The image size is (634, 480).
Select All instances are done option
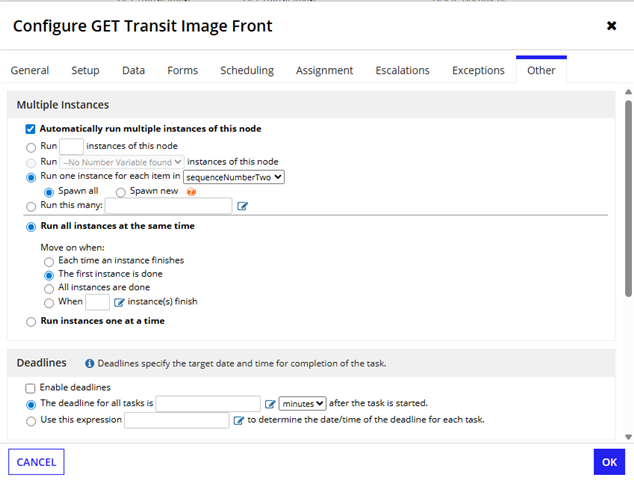[x=49, y=289]
